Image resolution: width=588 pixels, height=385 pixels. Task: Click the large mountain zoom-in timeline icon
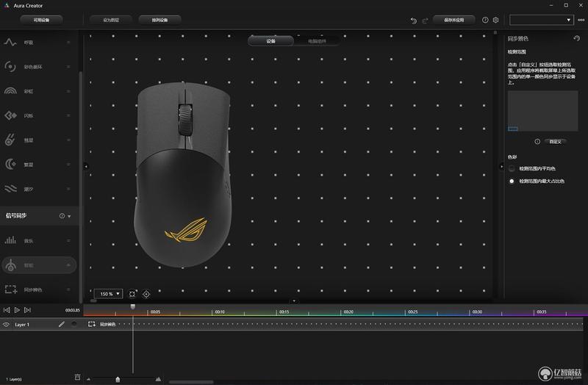click(x=158, y=379)
